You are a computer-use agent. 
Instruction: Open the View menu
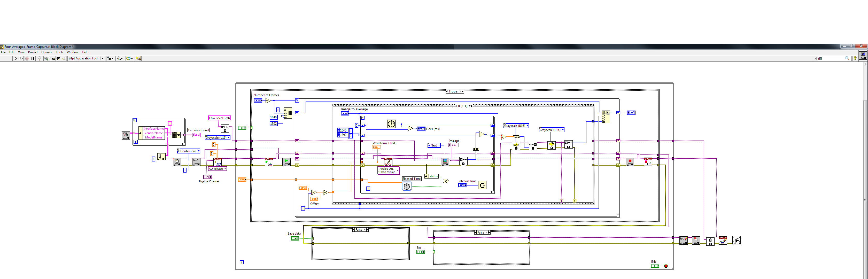tap(21, 52)
